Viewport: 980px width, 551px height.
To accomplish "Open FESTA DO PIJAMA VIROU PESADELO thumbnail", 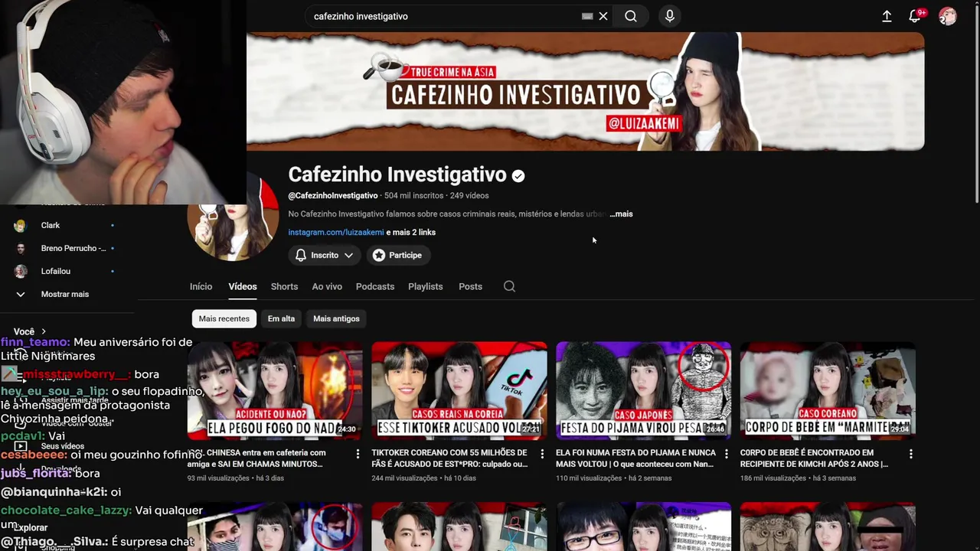I will (643, 391).
